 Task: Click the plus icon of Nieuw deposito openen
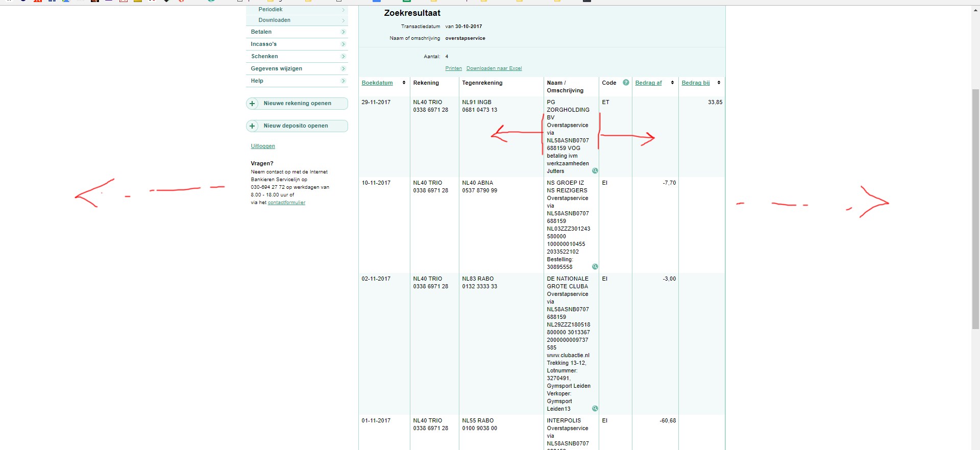[x=252, y=126]
